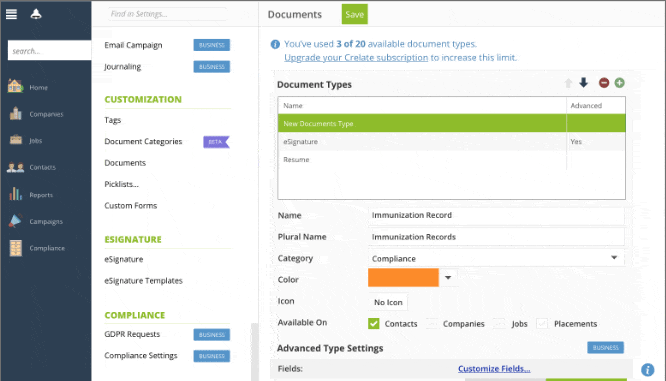Move document type down with arrow
This screenshot has width=666, height=381.
(x=584, y=82)
